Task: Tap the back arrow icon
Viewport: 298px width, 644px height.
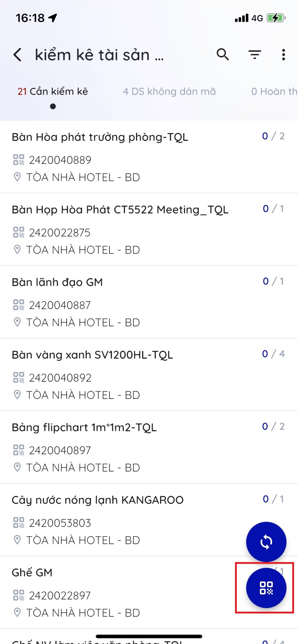Action: [18, 55]
